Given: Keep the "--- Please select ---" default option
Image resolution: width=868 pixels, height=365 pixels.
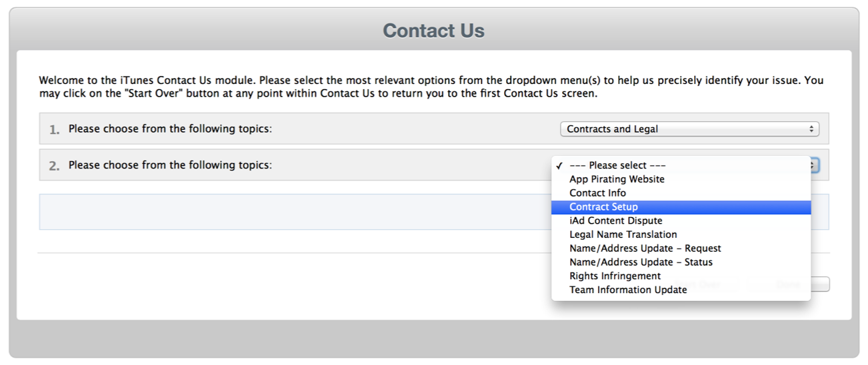Looking at the screenshot, I should pyautogui.click(x=617, y=165).
